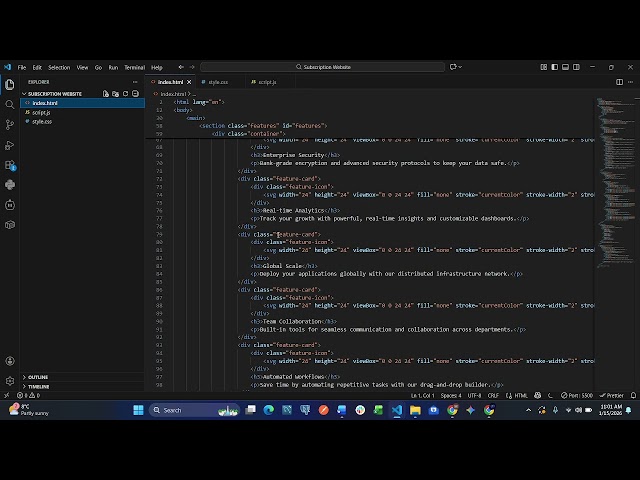Go back using the title bar arrow
This screenshot has width=640, height=480.
[x=181, y=67]
